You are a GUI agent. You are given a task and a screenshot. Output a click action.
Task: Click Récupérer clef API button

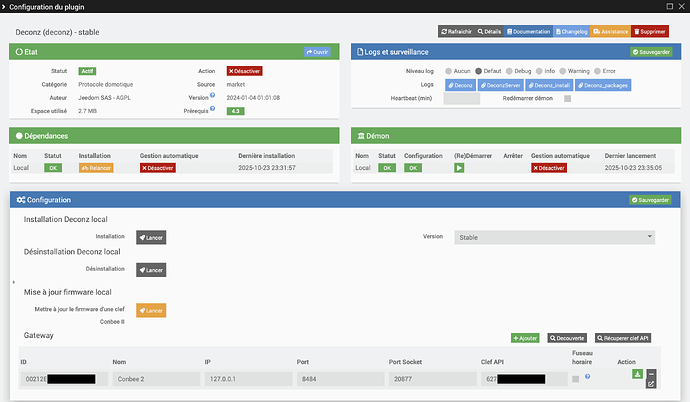623,338
